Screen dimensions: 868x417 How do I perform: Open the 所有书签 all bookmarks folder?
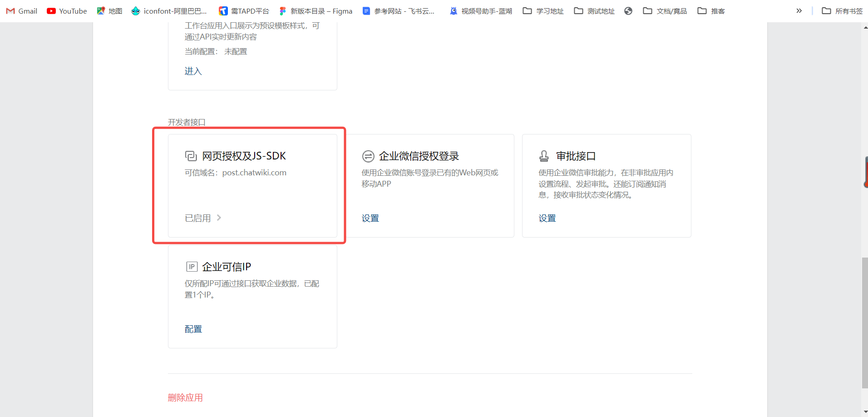pos(842,11)
